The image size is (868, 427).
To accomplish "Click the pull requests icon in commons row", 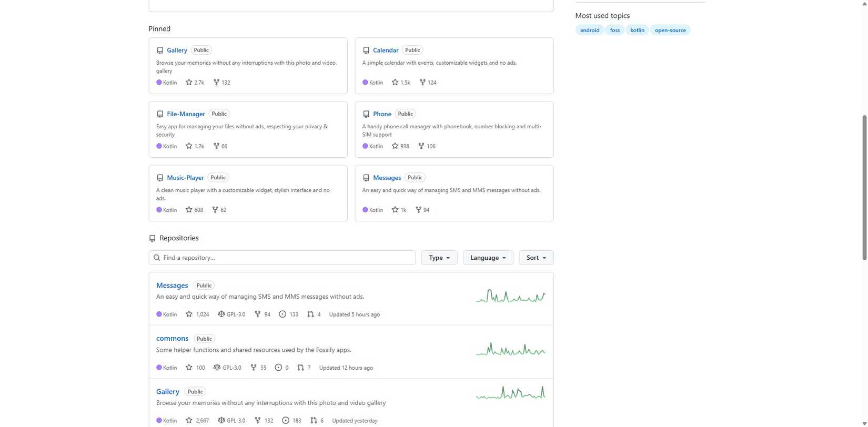I will tap(300, 368).
